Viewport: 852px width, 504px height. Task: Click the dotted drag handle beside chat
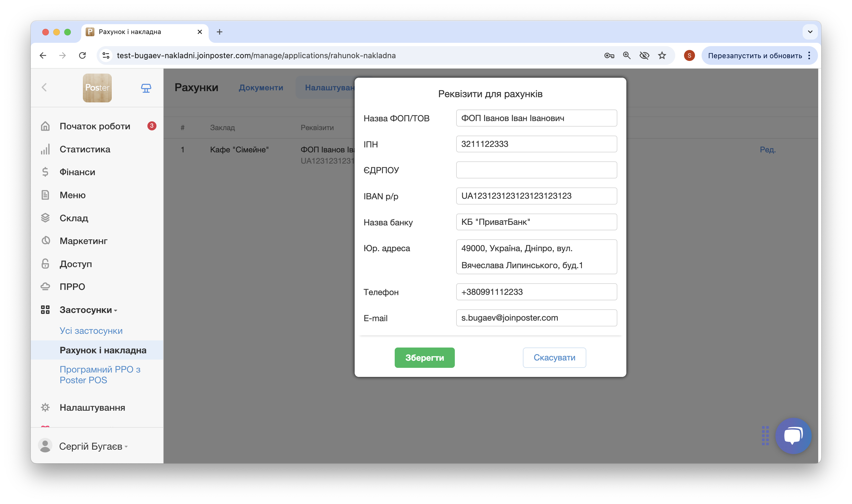click(x=765, y=436)
